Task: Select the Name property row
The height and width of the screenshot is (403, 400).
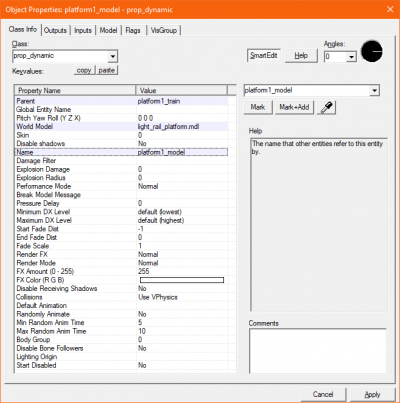Action: coord(122,152)
